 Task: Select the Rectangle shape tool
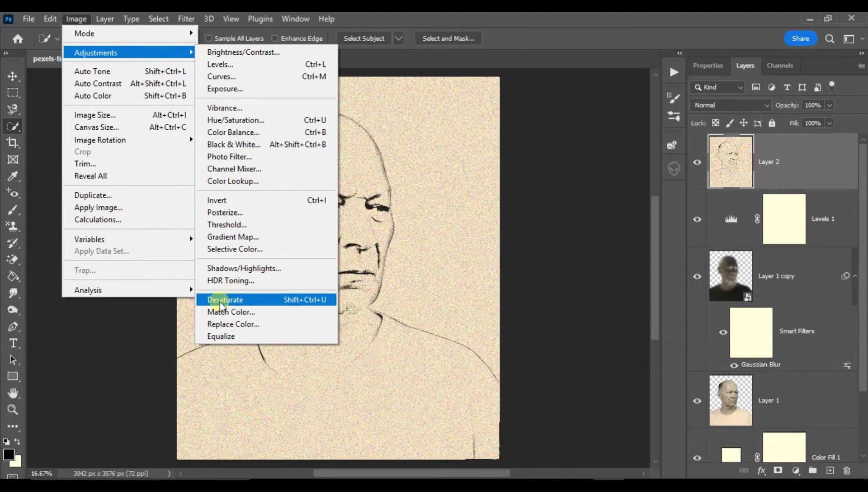coord(13,376)
